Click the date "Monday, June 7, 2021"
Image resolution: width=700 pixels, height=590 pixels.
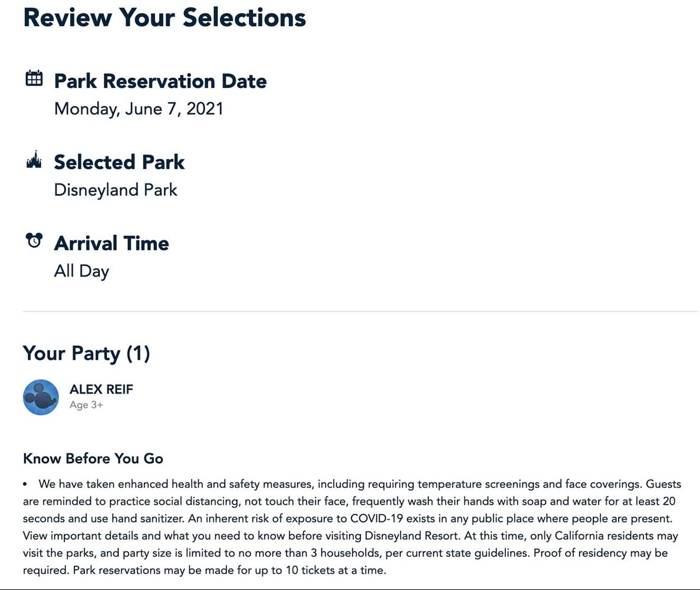click(x=139, y=109)
